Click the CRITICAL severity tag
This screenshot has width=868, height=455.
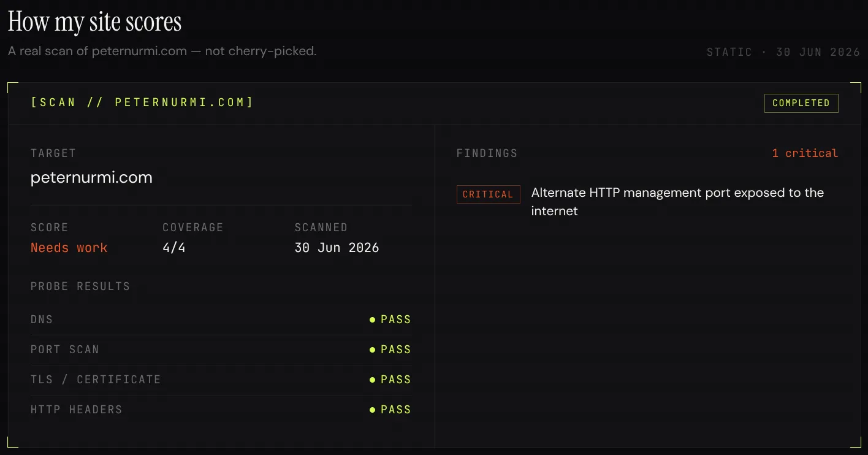point(488,194)
